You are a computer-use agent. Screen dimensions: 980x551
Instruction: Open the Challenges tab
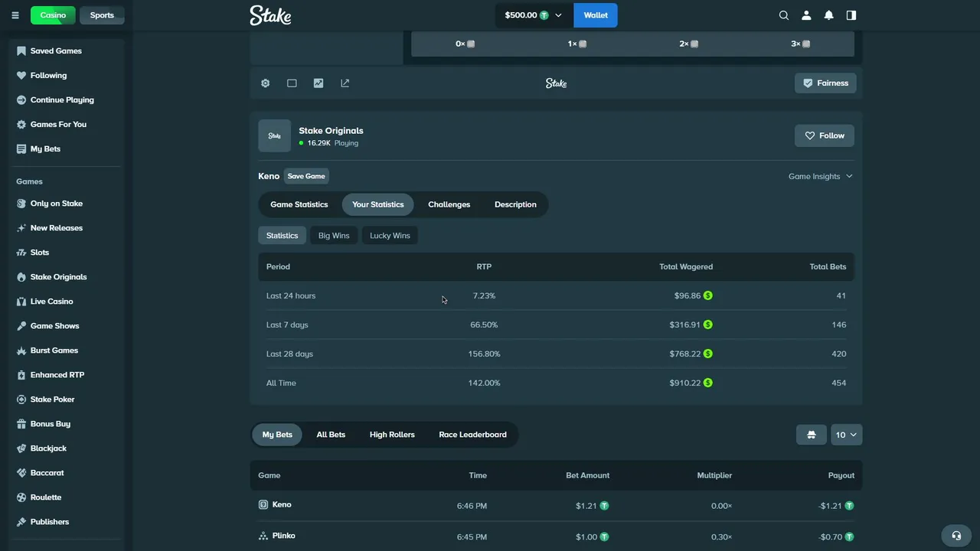click(449, 205)
